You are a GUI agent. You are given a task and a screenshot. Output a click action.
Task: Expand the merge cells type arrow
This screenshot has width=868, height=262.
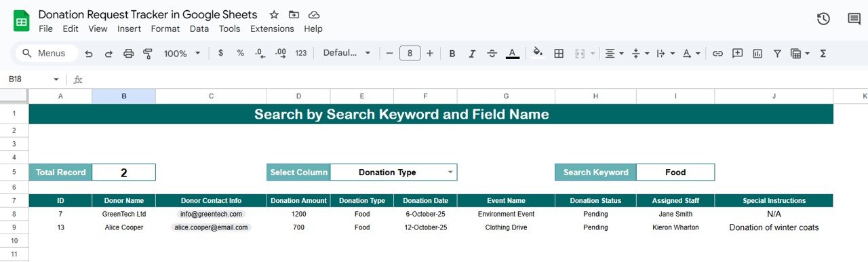click(x=593, y=53)
